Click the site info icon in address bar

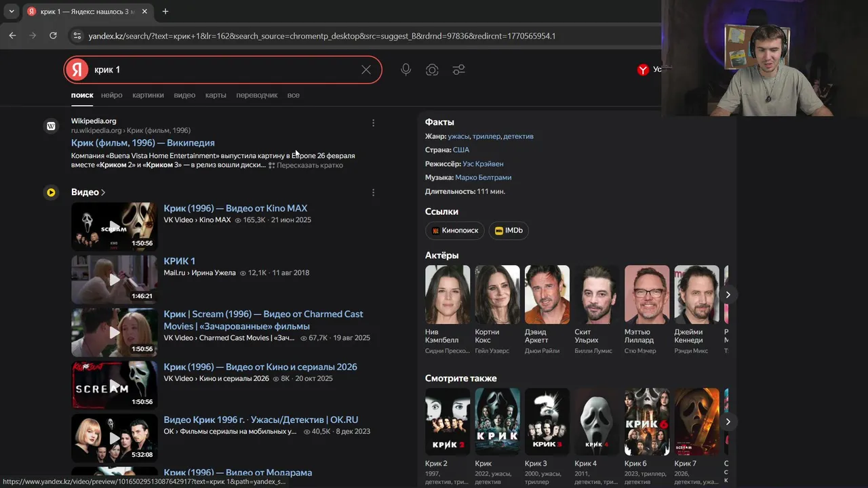tap(77, 36)
